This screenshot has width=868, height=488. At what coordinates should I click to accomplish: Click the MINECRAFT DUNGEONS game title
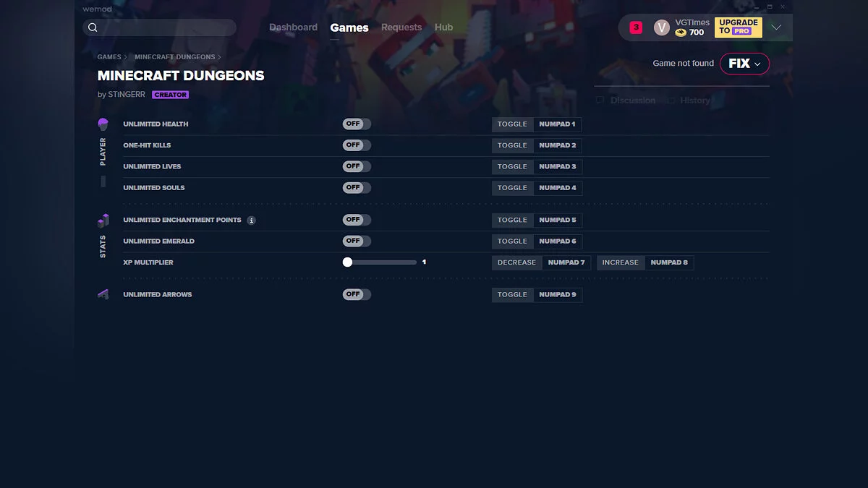point(181,76)
